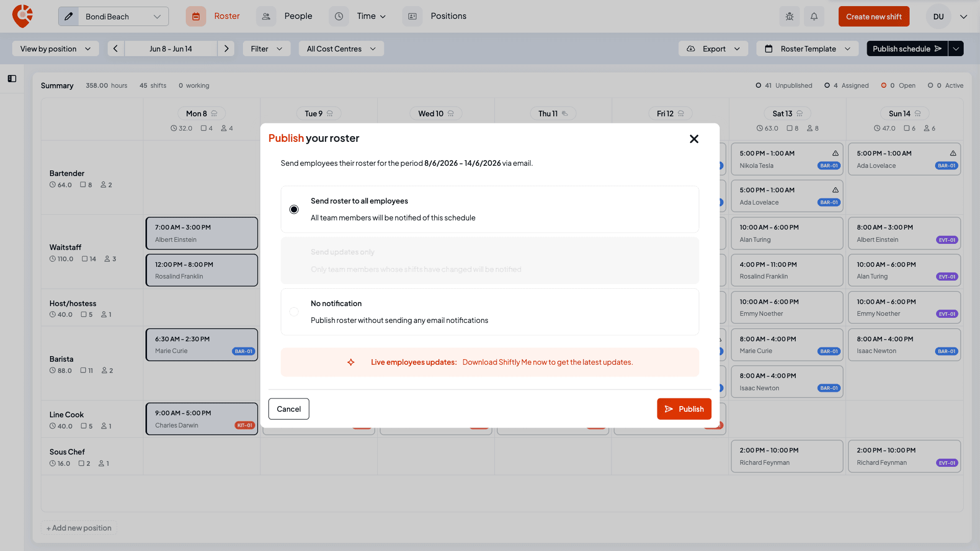Open the View by position dropdown
This screenshot has height=551, width=980.
(56, 48)
